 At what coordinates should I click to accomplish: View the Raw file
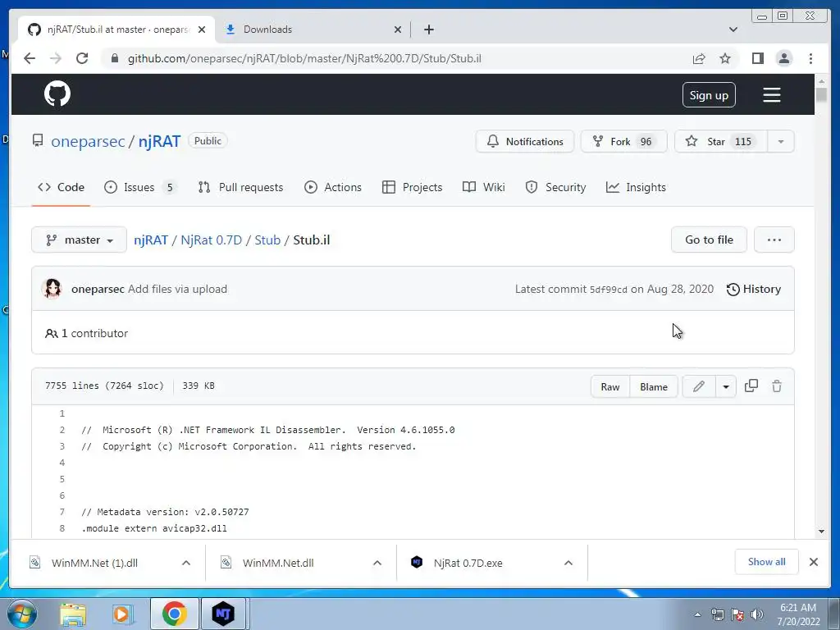pyautogui.click(x=610, y=387)
